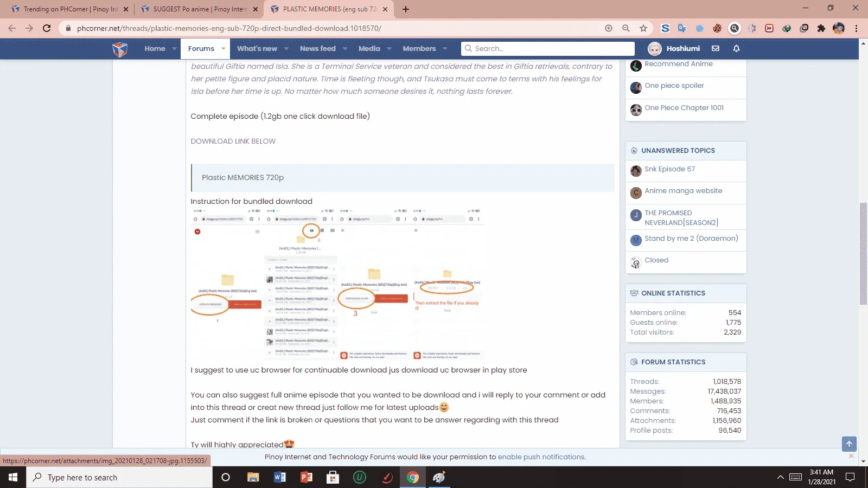Open Chrome three-dot menu

[856, 28]
